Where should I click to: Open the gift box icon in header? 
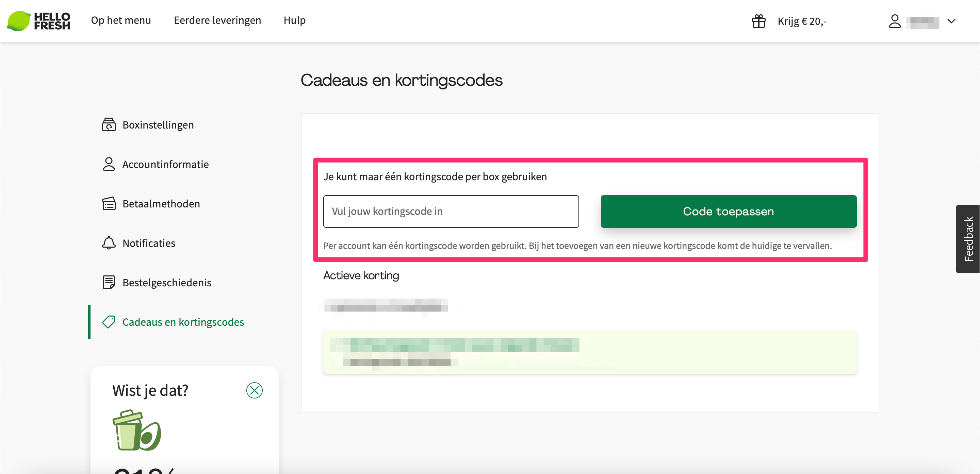[x=758, y=21]
